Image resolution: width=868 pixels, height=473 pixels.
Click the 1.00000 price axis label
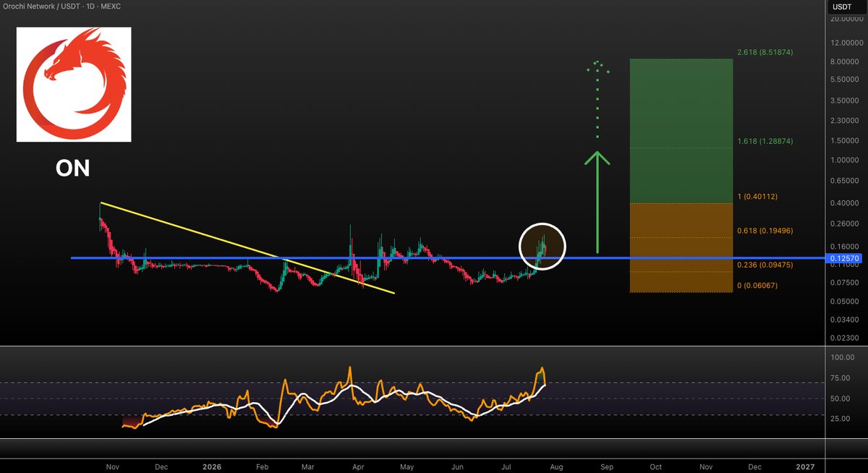(844, 160)
